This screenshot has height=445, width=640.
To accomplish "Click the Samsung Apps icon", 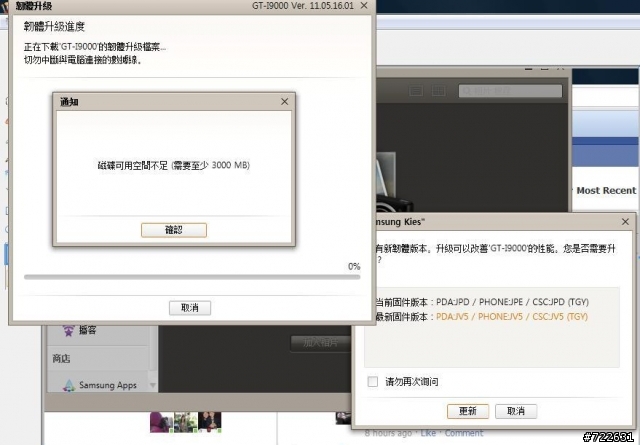I will coord(69,385).
